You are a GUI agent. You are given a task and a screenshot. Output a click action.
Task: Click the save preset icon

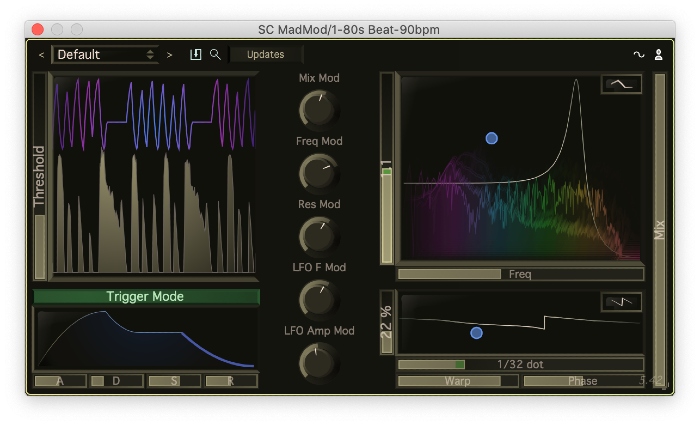point(196,55)
